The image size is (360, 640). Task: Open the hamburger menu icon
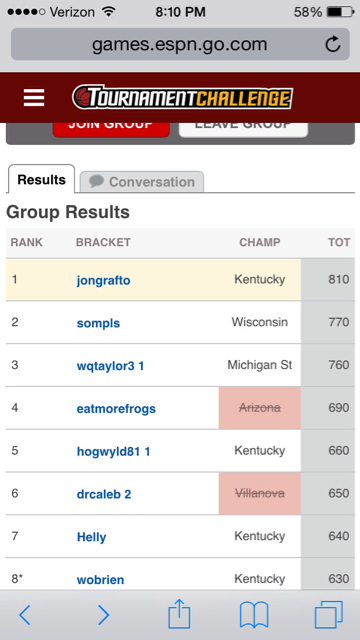click(34, 98)
